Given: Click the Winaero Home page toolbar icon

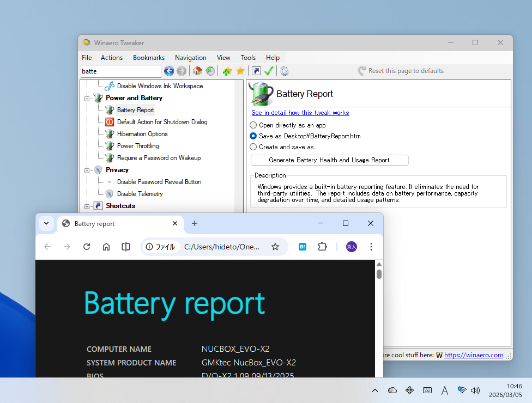Looking at the screenshot, I should [x=197, y=71].
